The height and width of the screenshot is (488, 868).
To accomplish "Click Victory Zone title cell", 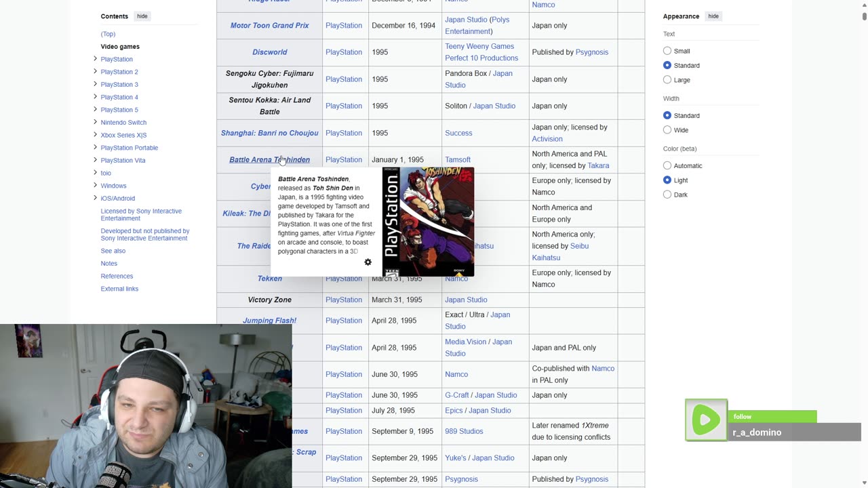I will (x=270, y=300).
